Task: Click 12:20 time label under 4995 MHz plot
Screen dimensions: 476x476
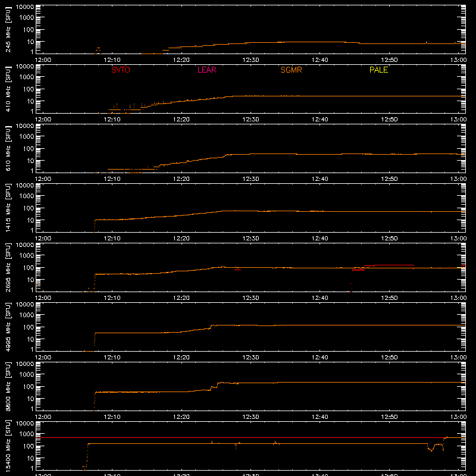Action: [181, 358]
